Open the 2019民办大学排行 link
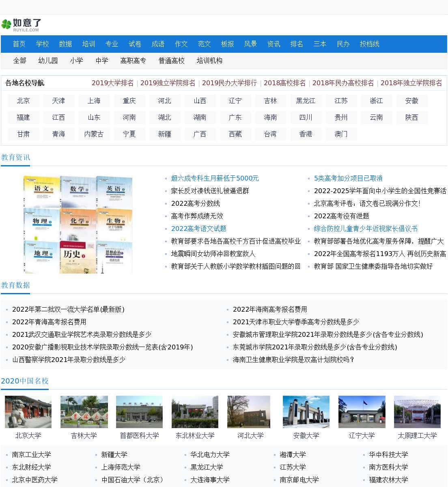The image size is (448, 487). tap(229, 83)
